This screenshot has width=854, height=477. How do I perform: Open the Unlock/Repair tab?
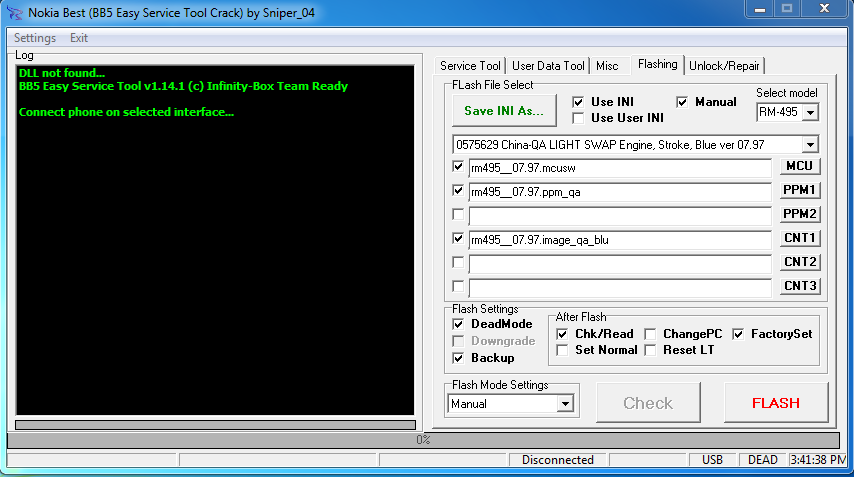coord(724,66)
